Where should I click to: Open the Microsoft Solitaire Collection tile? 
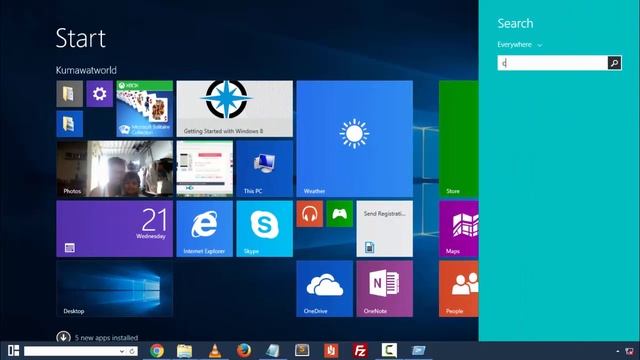tap(144, 109)
